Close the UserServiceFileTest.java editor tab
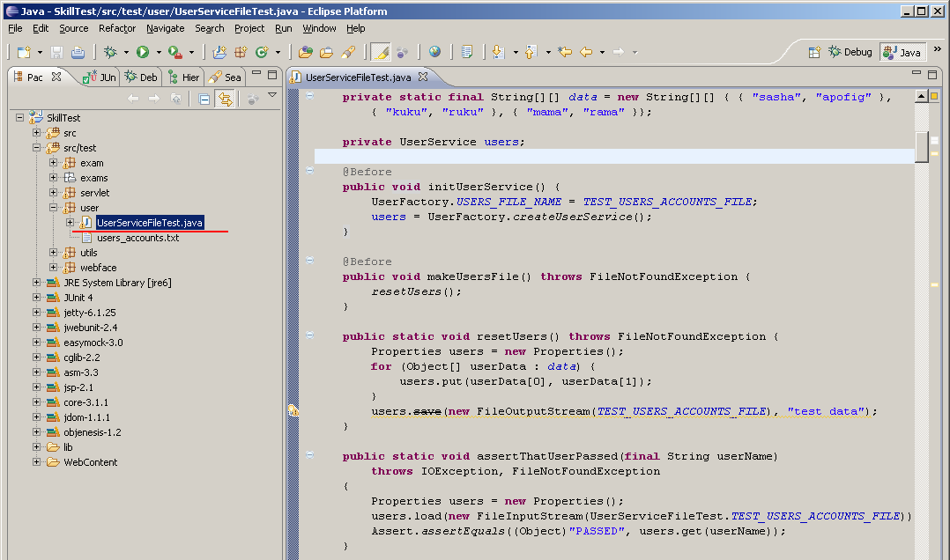 [423, 77]
